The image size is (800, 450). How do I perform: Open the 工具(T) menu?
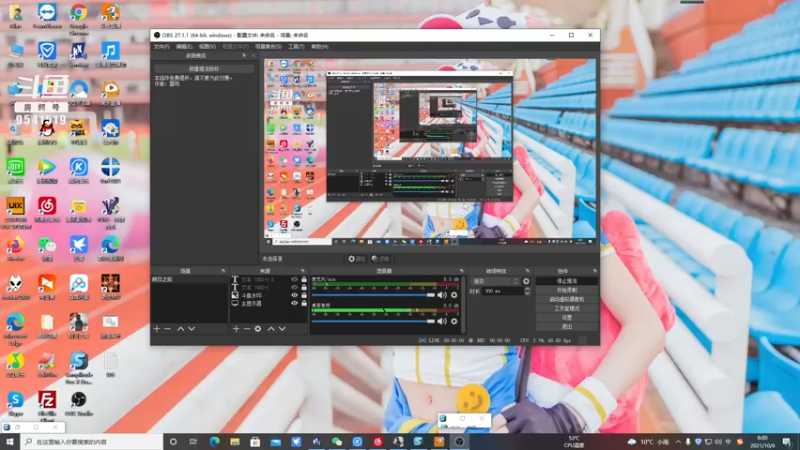coord(296,46)
